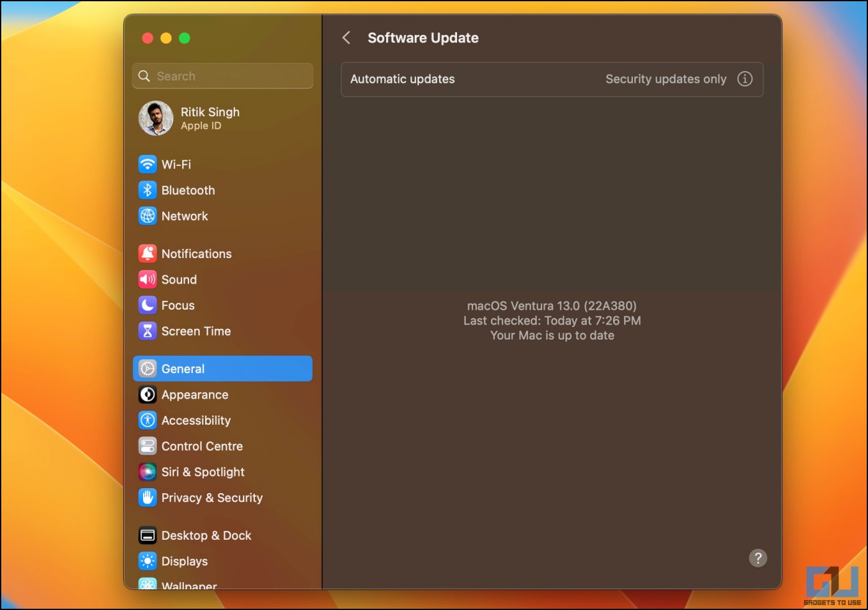Open Privacy & Security label

[x=212, y=497]
